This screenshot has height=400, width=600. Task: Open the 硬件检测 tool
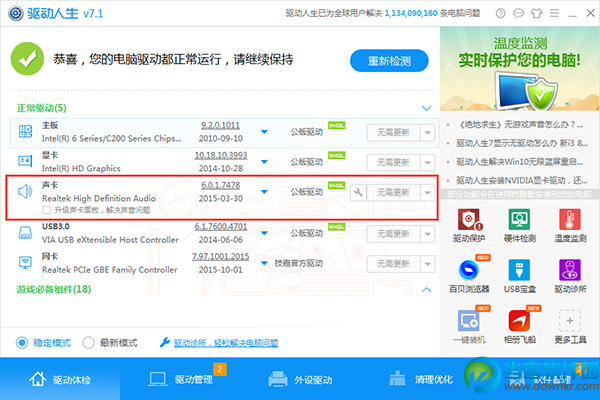coord(519,225)
